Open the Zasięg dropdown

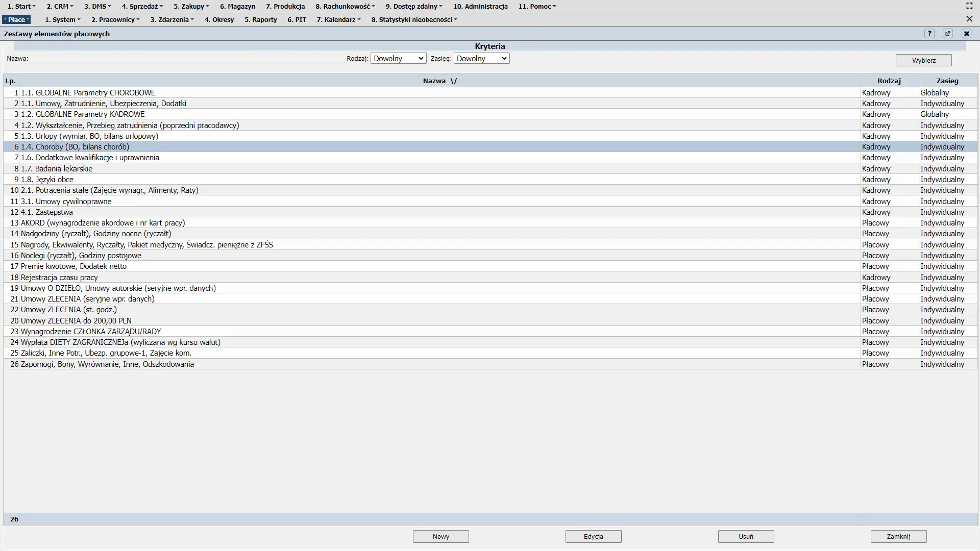pos(481,59)
